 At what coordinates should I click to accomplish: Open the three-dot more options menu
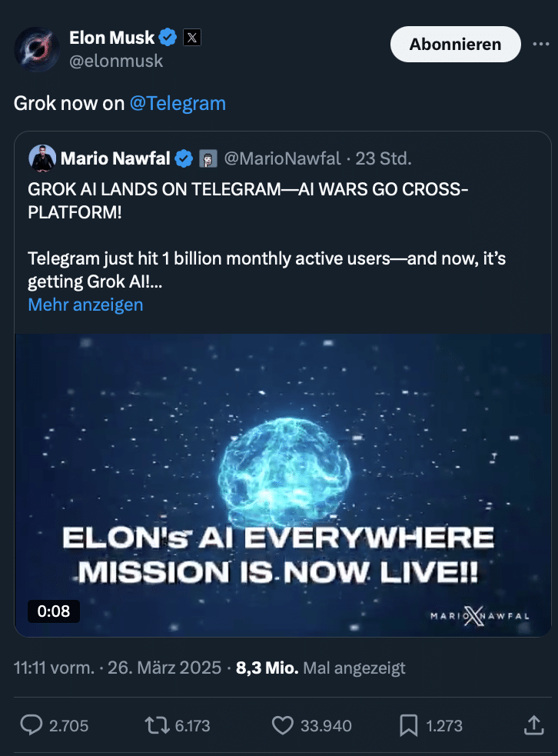click(541, 45)
